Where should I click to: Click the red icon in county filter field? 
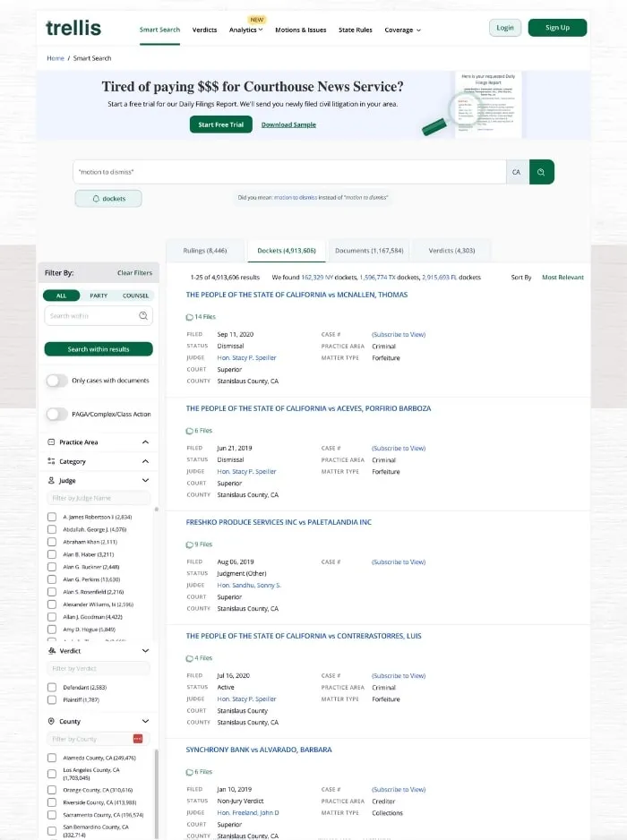(x=138, y=739)
